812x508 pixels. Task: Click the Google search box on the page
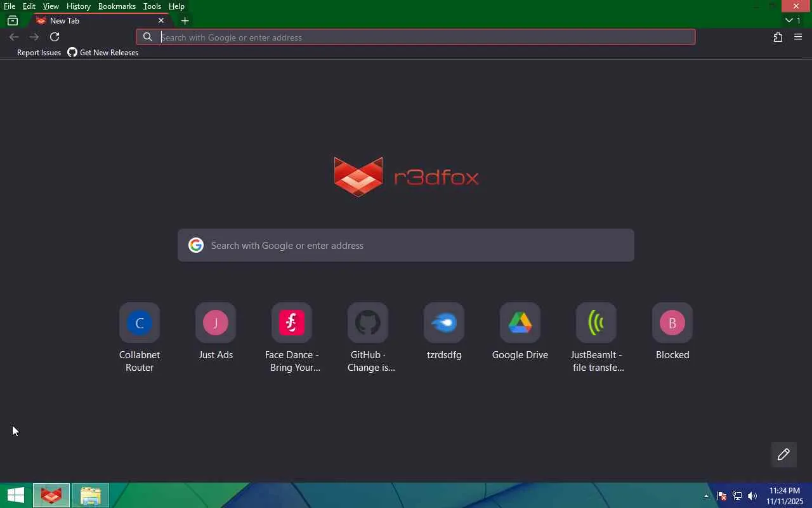point(406,245)
